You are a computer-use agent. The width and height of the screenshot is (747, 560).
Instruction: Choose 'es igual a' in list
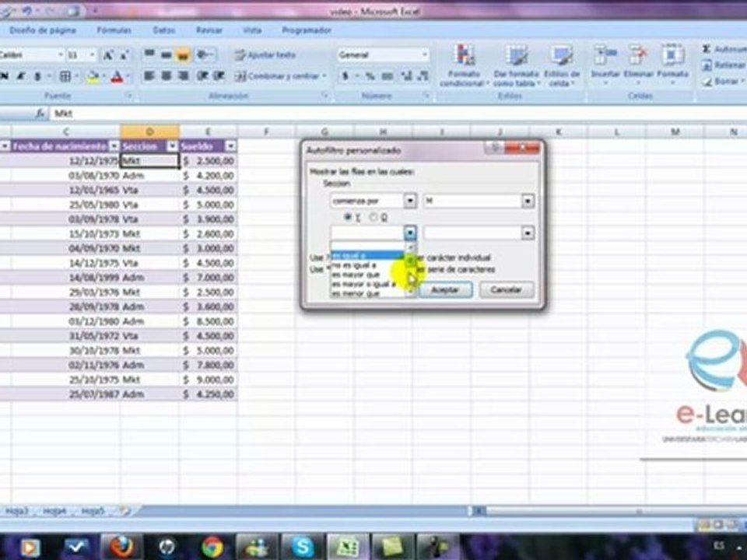click(366, 256)
